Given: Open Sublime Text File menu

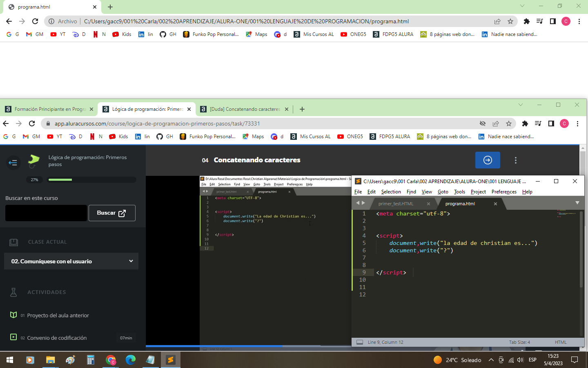Looking at the screenshot, I should (358, 192).
